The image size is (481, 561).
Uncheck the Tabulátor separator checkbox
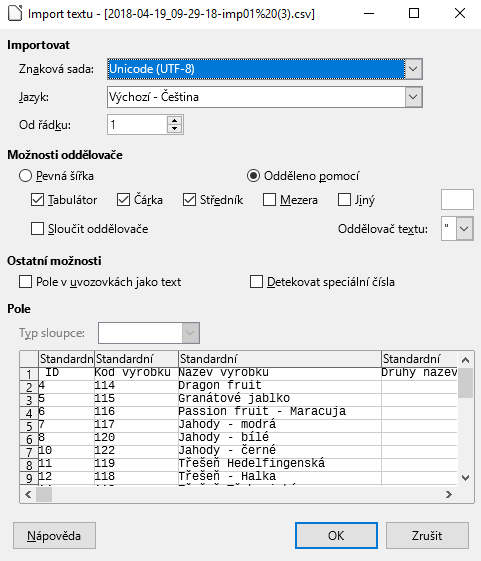(37, 200)
